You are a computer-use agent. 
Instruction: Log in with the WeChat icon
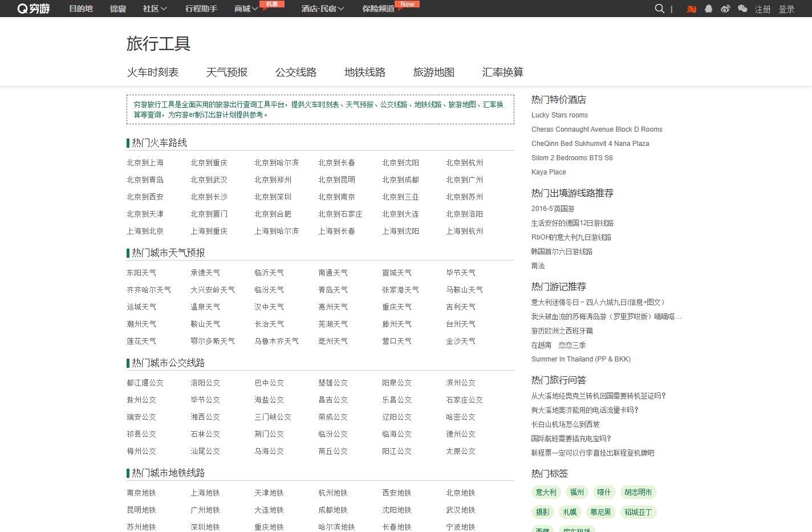click(x=742, y=9)
